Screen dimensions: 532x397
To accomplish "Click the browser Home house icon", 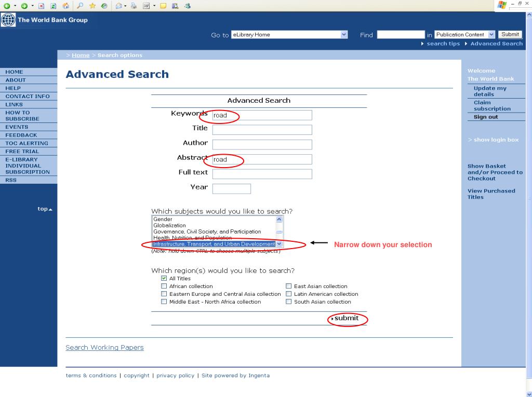I will [x=66, y=6].
